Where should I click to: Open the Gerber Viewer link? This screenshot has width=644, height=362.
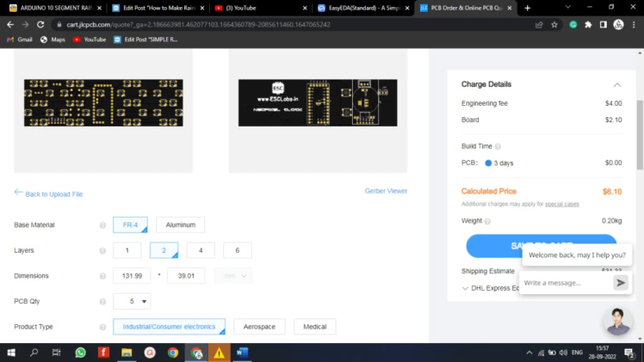[386, 191]
